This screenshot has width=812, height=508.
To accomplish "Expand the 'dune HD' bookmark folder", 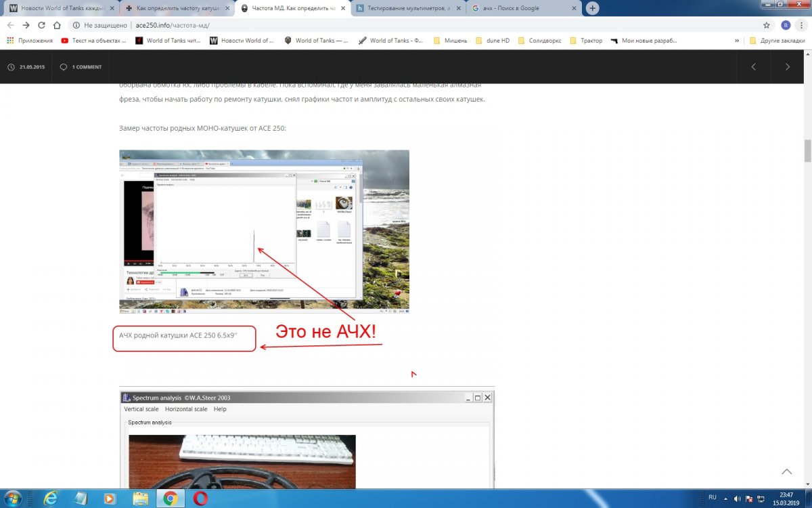I will [x=493, y=41].
